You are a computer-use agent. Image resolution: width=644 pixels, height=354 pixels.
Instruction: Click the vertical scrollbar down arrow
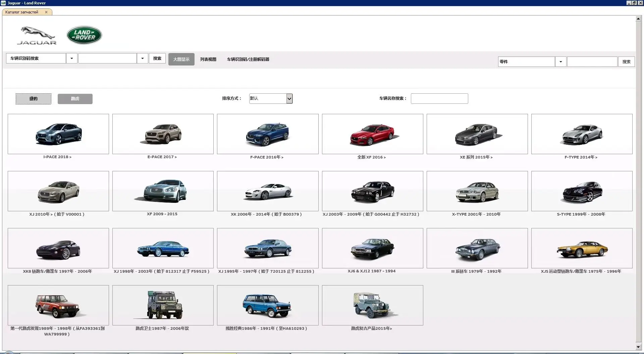click(x=639, y=347)
